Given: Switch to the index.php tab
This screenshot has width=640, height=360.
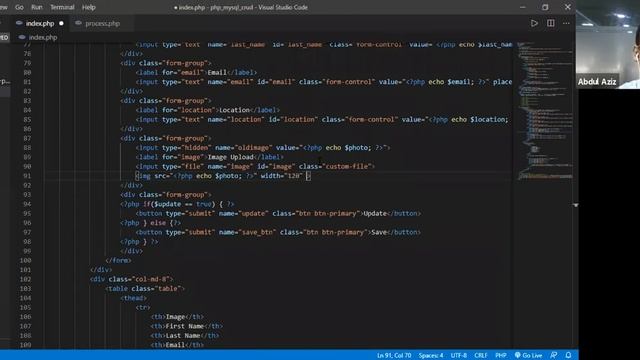Looking at the screenshot, I should pyautogui.click(x=40, y=23).
